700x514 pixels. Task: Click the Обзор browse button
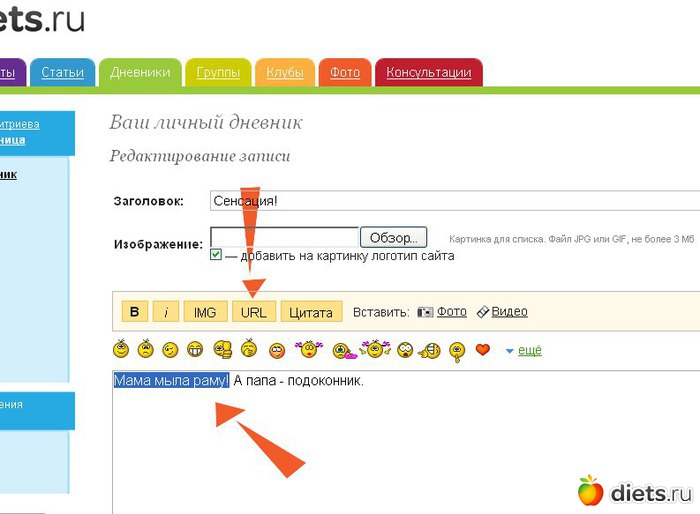394,238
